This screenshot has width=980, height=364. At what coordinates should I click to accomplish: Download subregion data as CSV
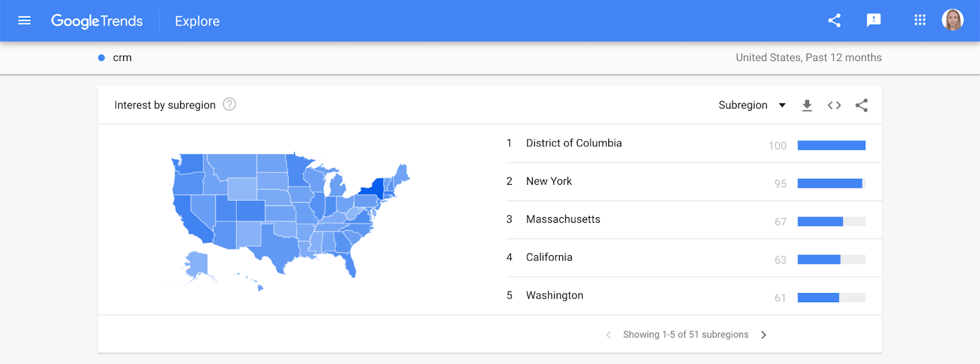click(807, 105)
